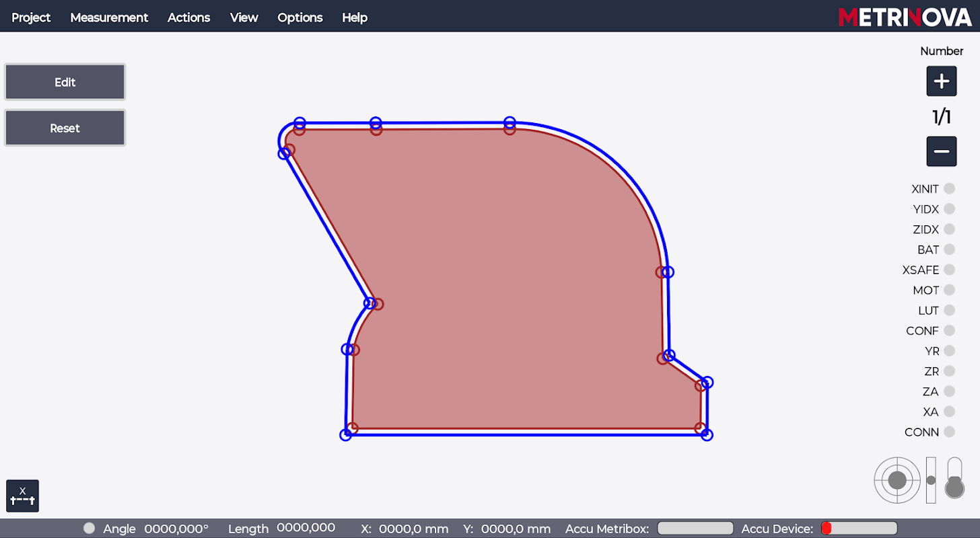Viewport: 980px width, 538px height.
Task: Click the METRINOVA logo
Action: click(x=905, y=17)
